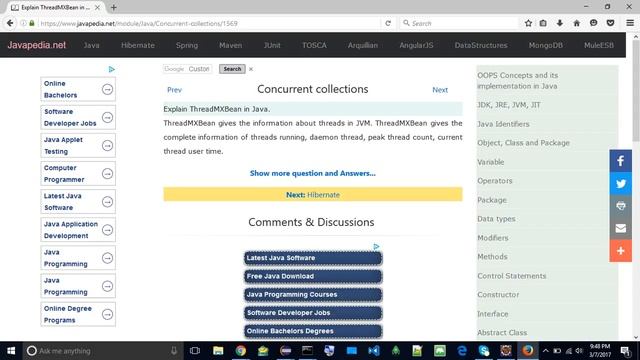The width and height of the screenshot is (640, 360).
Task: Open Java in the top navigation
Action: [x=91, y=45]
